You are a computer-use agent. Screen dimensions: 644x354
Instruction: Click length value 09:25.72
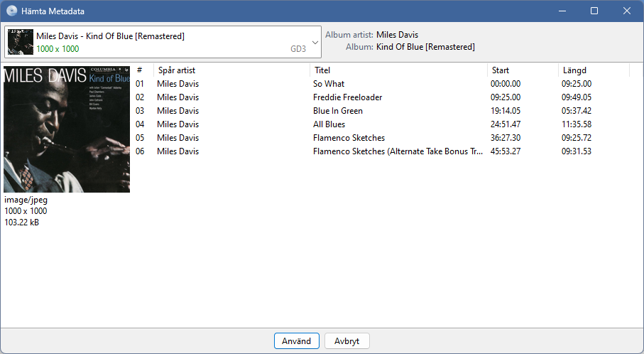coord(577,138)
